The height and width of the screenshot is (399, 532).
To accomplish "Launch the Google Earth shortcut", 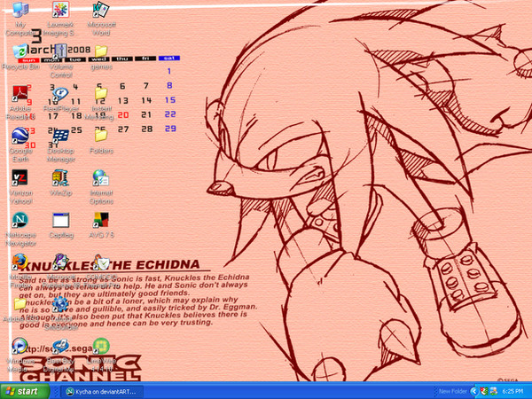I will [20, 136].
